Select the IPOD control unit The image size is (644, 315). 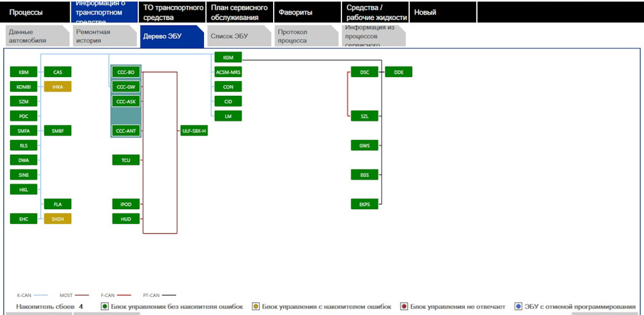click(125, 204)
